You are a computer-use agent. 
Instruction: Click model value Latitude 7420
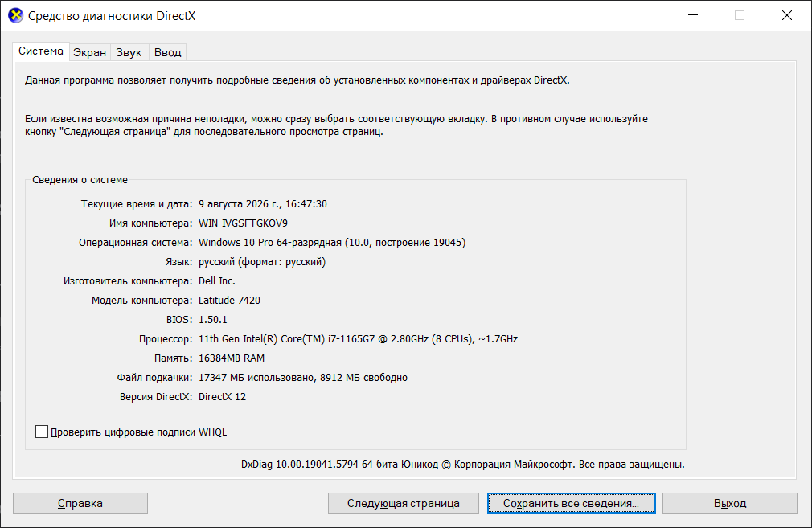(x=229, y=301)
